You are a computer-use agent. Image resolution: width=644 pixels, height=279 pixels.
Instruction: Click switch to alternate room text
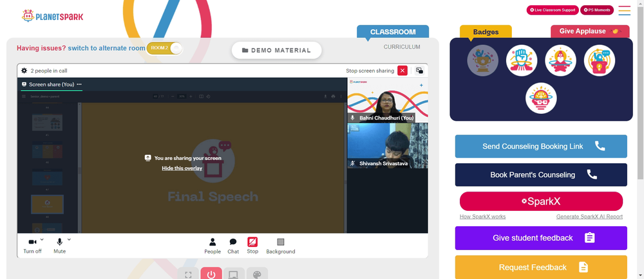pyautogui.click(x=106, y=48)
